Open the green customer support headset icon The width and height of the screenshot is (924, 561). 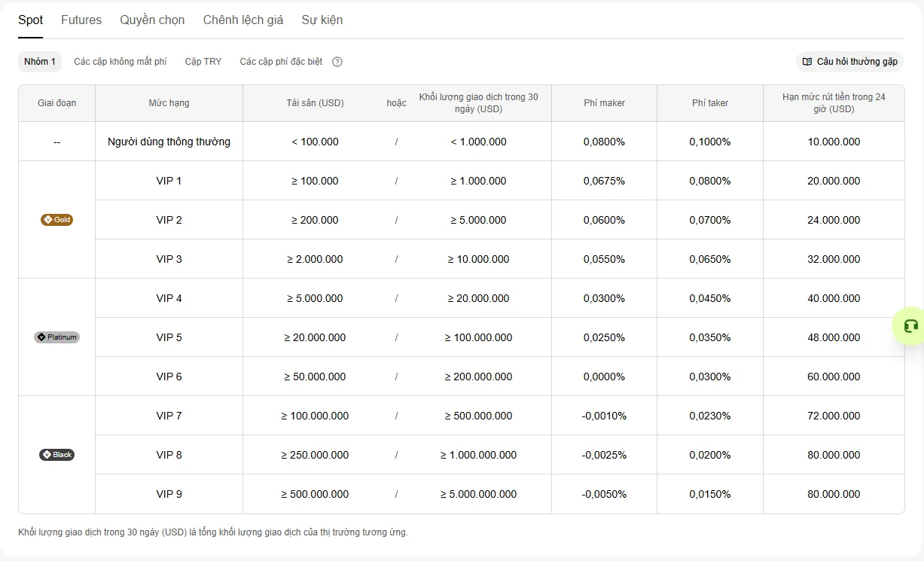[x=910, y=326]
